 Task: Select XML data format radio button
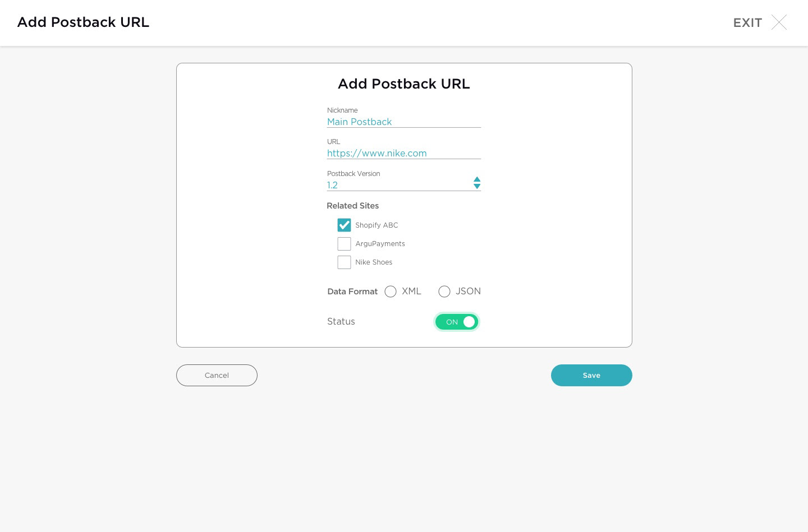click(x=391, y=292)
